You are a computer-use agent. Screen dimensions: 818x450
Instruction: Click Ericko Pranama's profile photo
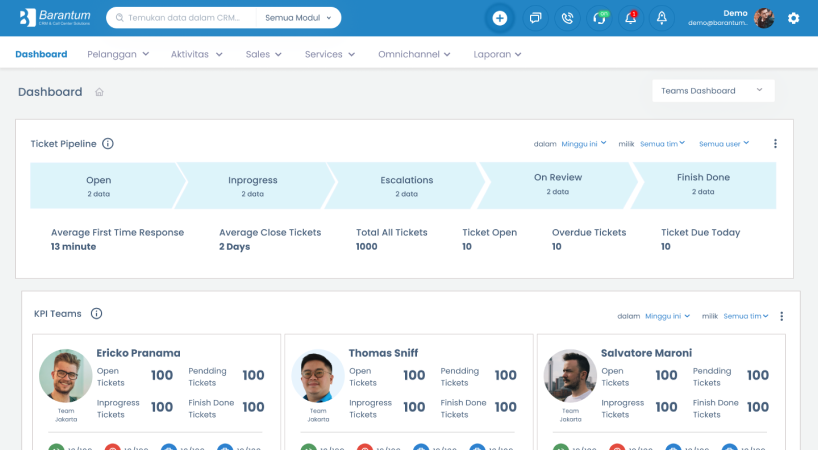tap(66, 375)
